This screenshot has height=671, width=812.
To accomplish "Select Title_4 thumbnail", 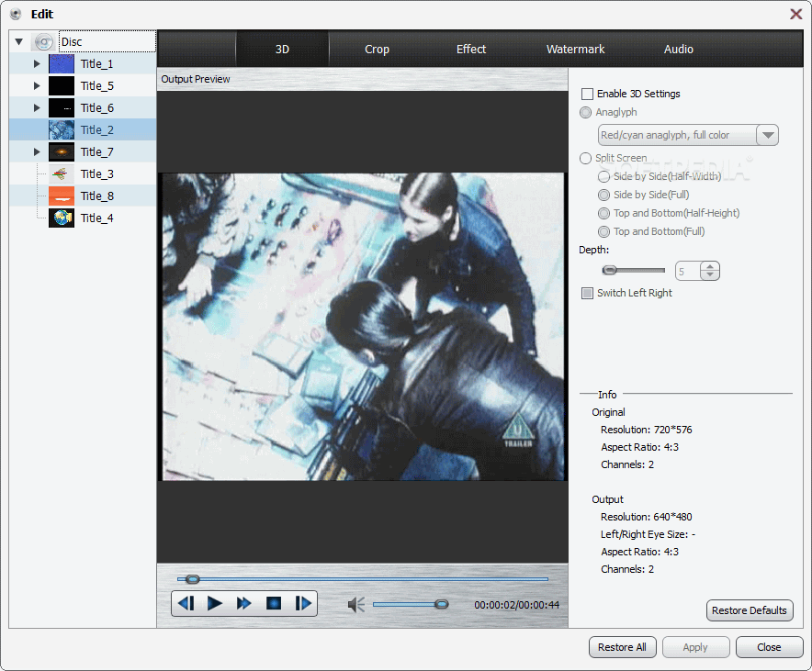I will pos(62,218).
